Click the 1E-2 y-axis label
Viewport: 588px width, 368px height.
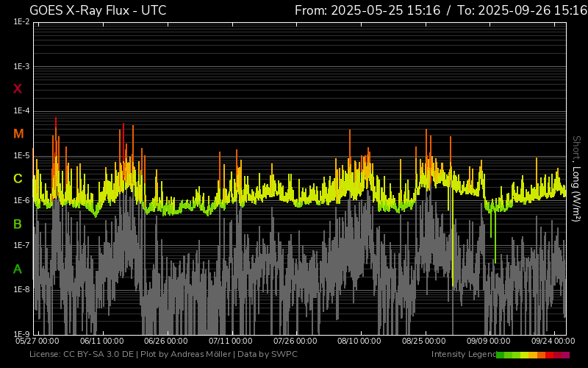pyautogui.click(x=22, y=22)
